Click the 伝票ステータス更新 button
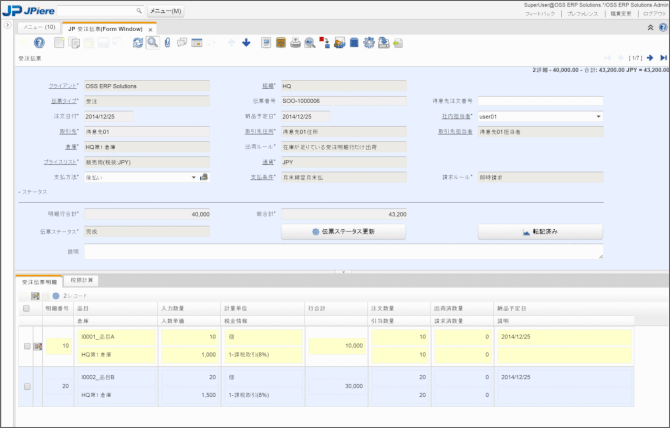 pyautogui.click(x=343, y=232)
